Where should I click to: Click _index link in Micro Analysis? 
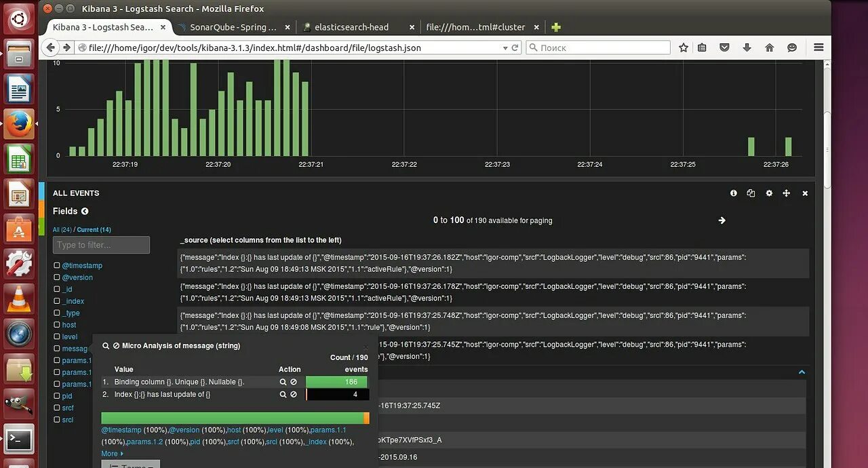coord(316,442)
